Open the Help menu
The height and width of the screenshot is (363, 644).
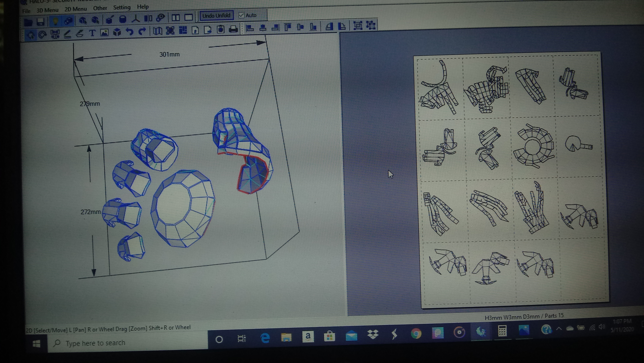[x=143, y=7]
